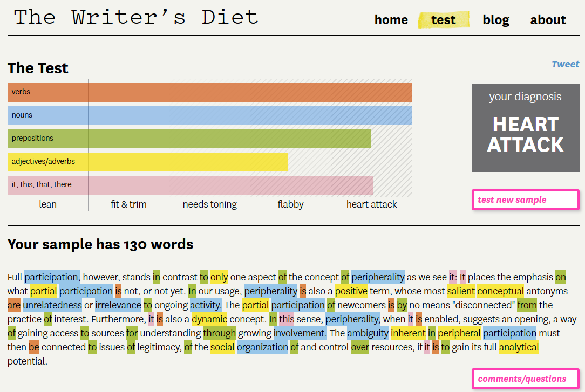This screenshot has width=585, height=392.
Task: Open the home page link
Action: pos(391,20)
